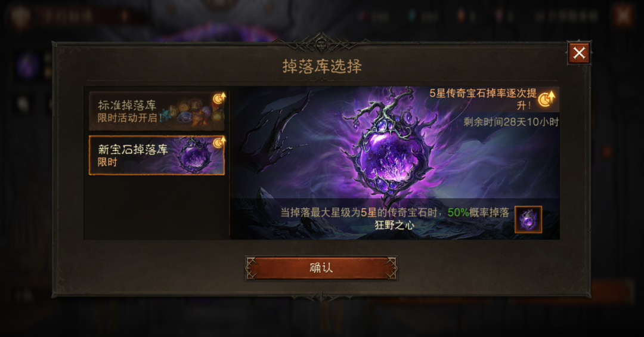Image resolution: width=644 pixels, height=337 pixels.
Task: Click the timer arrow icon on 新宝石掉落库
Action: coord(219,143)
